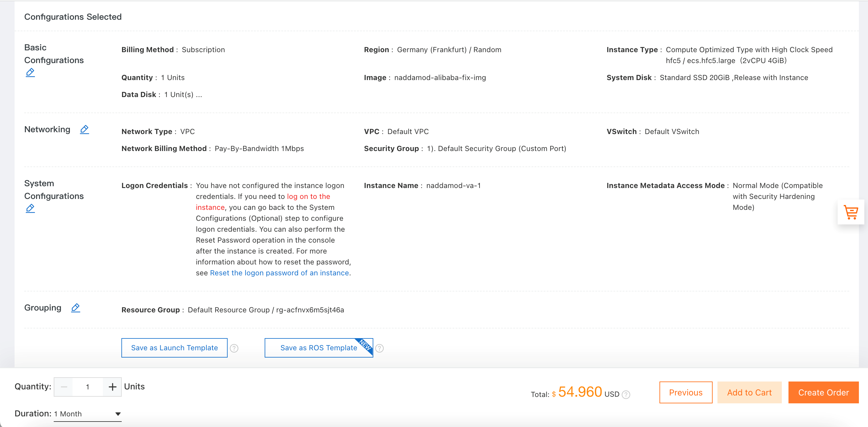868x427 pixels.
Task: Open the price help icon beside USD
Action: point(626,395)
